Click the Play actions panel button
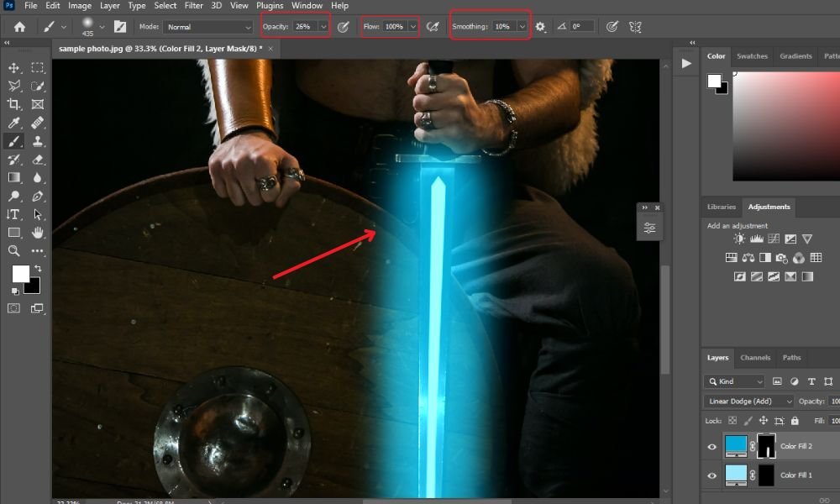Image resolution: width=840 pixels, height=504 pixels. [x=686, y=63]
